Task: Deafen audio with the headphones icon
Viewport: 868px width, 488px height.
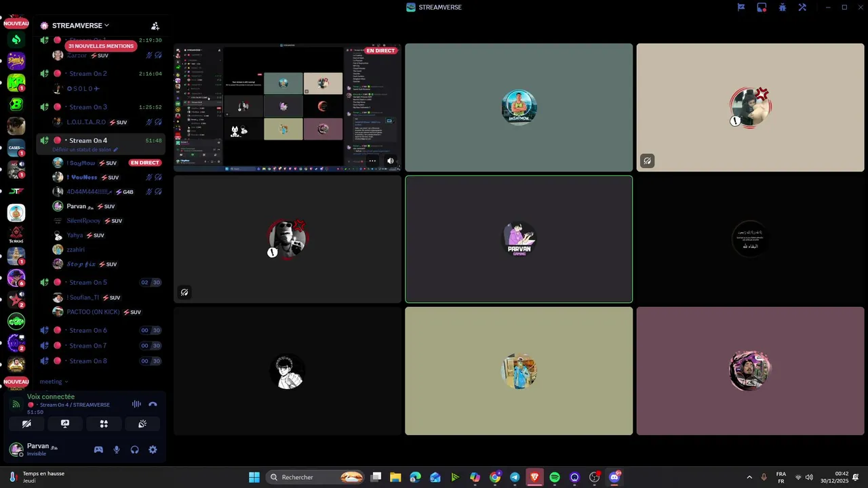Action: 134,449
